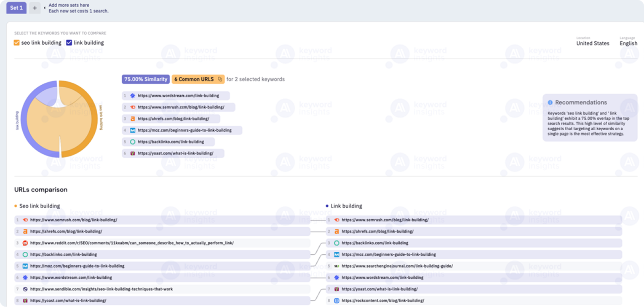This screenshot has width=644, height=307.
Task: Click Sendible favicon under Seo link building column
Action: click(x=25, y=289)
